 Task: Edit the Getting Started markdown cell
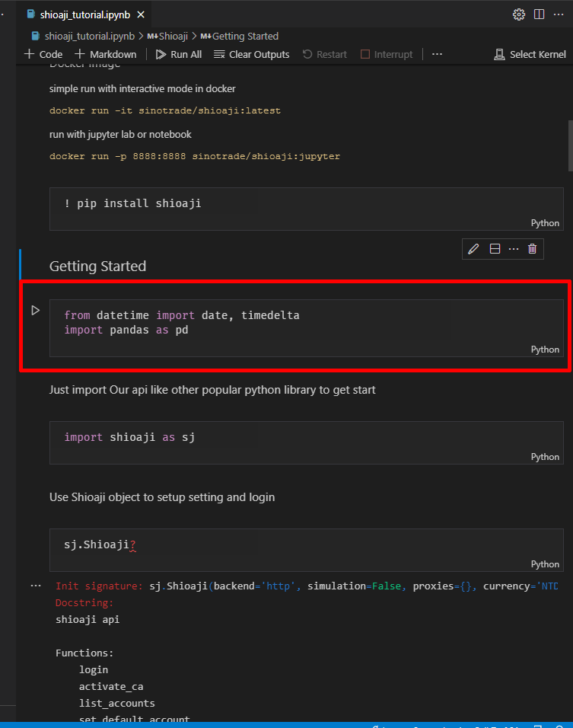click(x=473, y=249)
